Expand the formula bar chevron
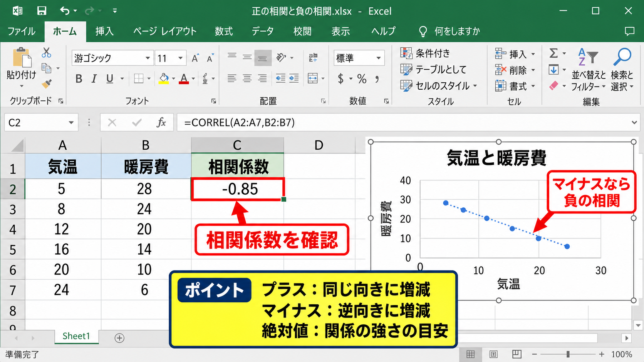The image size is (644, 362). [634, 123]
